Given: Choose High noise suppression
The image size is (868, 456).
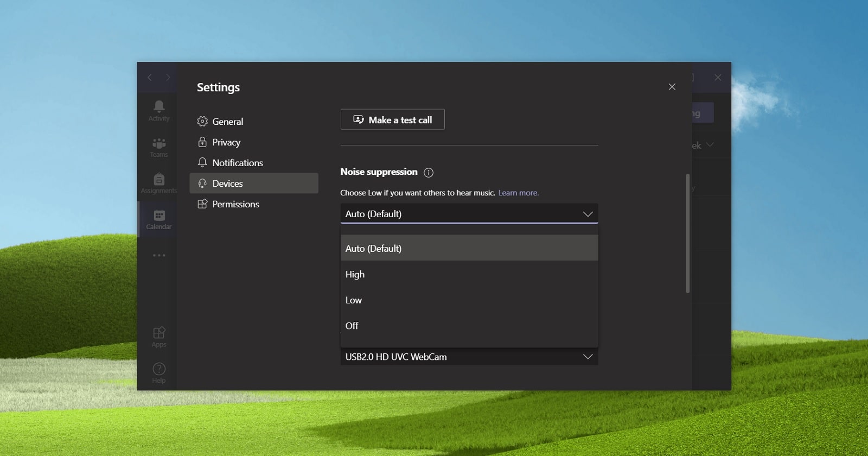Looking at the screenshot, I should click(x=469, y=274).
